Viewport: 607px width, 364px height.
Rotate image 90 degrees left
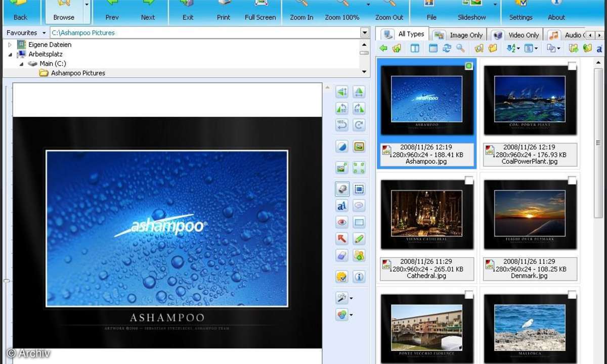tap(342, 108)
